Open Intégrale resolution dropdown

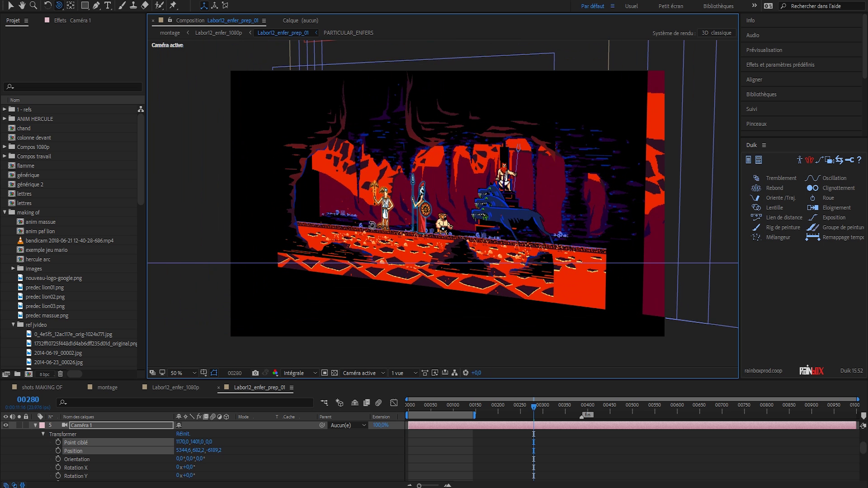pos(300,373)
